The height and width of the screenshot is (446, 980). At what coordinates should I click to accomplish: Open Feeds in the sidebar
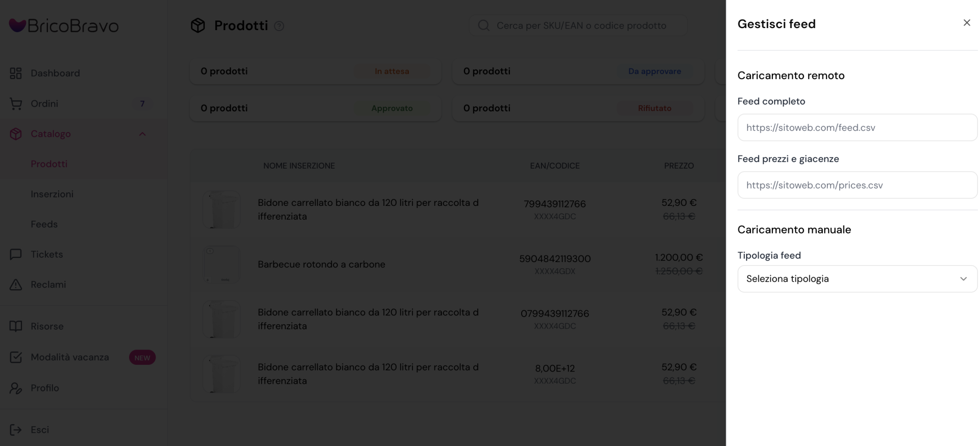44,224
